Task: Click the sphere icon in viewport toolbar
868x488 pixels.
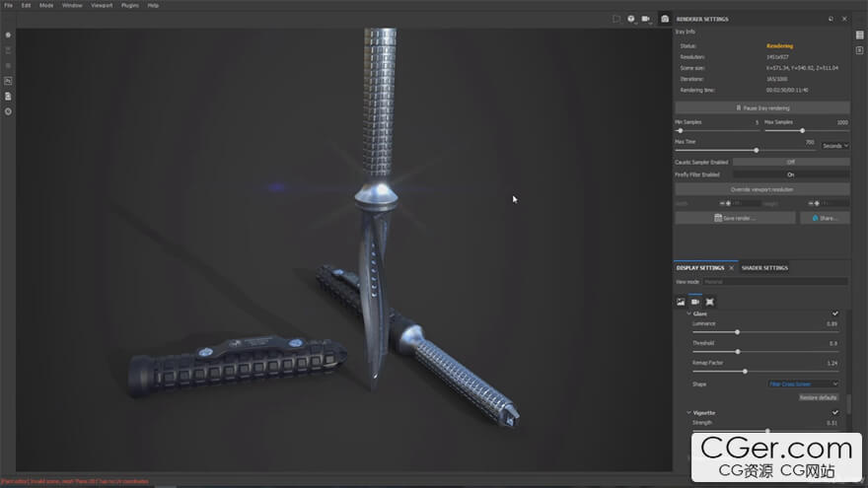Action: pyautogui.click(x=631, y=19)
